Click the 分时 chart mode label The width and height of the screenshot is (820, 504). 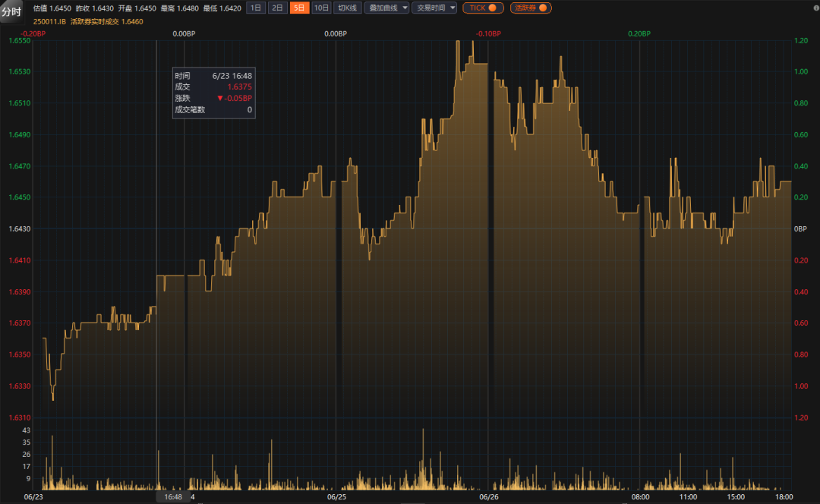[12, 11]
